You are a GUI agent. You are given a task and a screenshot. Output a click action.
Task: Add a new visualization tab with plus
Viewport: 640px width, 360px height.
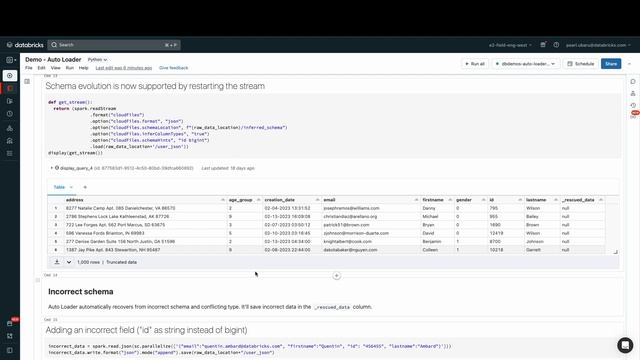click(85, 187)
